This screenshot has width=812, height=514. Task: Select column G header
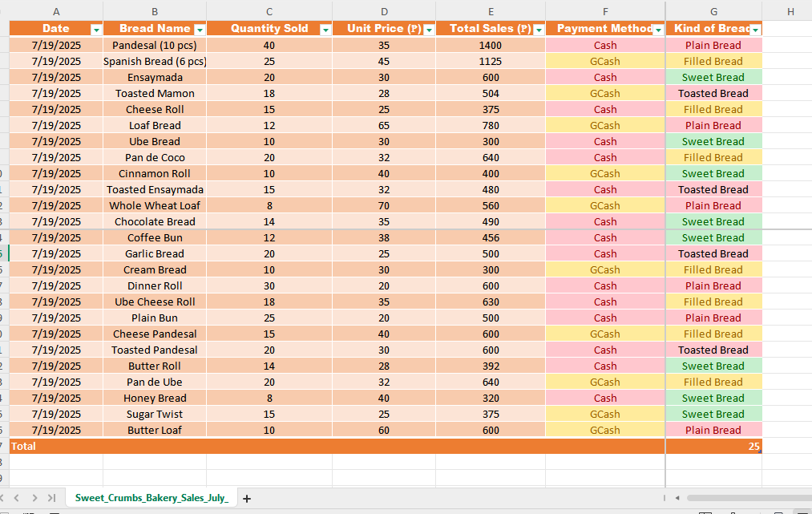tap(713, 11)
